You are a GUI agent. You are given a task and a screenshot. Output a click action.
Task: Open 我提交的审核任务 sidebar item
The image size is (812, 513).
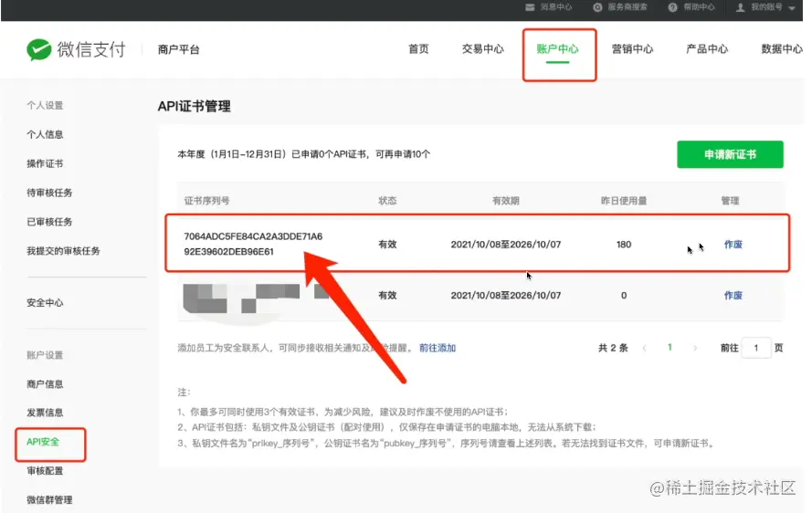pos(63,251)
